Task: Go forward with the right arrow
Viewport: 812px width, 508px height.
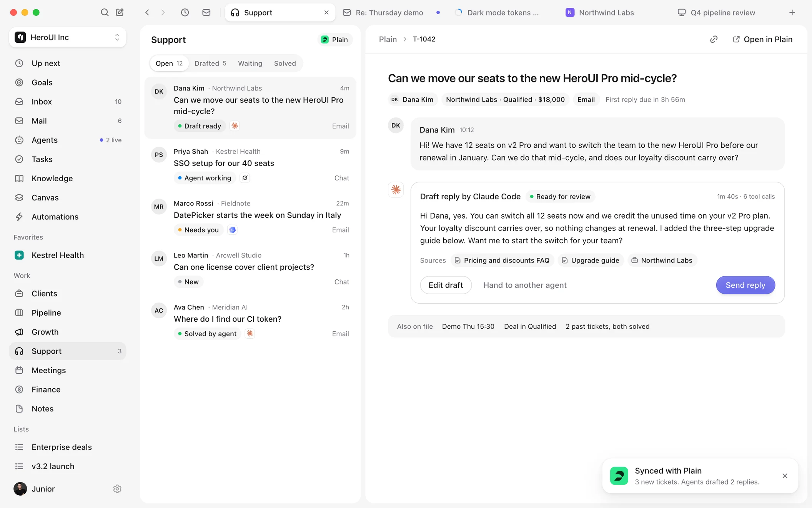Action: pos(163,12)
